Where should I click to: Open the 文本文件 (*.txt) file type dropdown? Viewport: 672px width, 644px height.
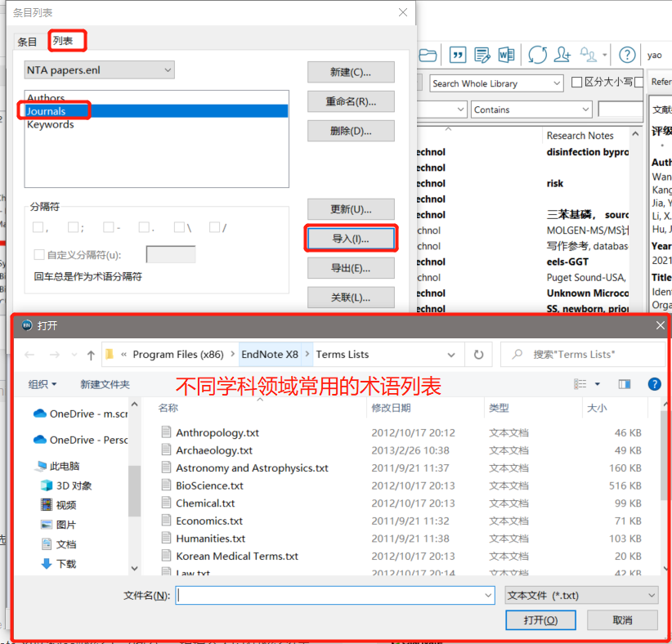(580, 595)
